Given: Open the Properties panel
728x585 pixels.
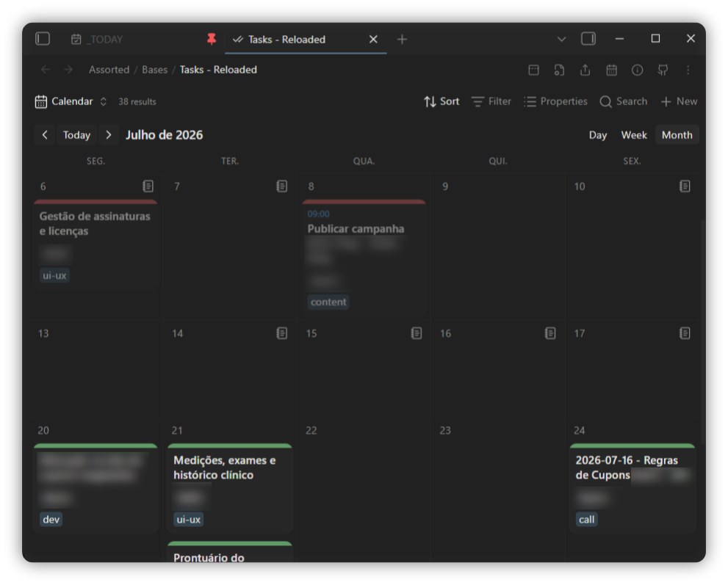Looking at the screenshot, I should [556, 101].
